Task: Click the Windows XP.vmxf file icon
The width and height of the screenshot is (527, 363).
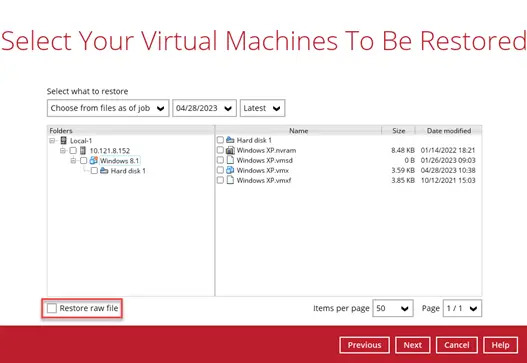Action: coord(230,180)
